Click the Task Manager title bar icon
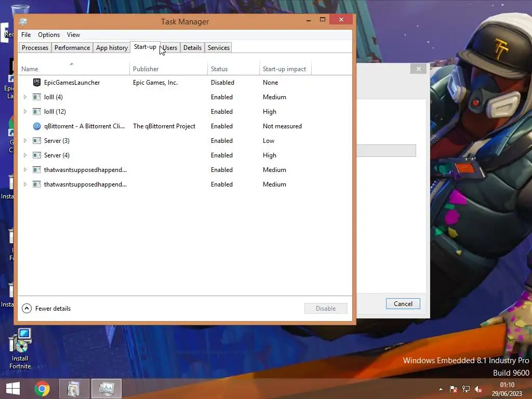Screen dimensions: 532x399 (x=23, y=22)
